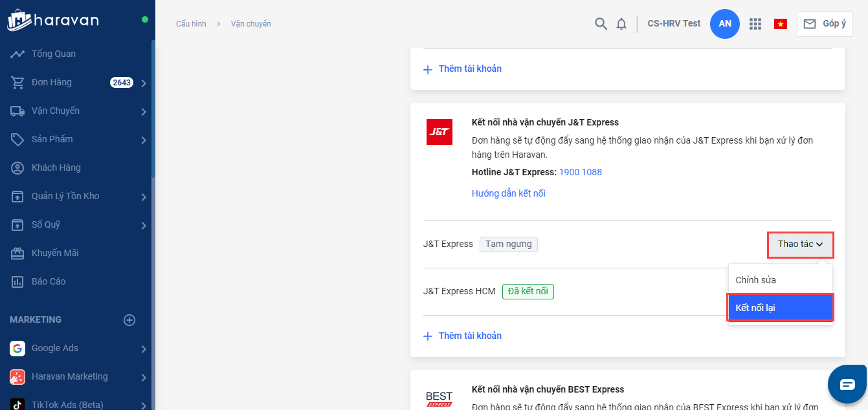Open the apps grid icon
Screen dimensions: 868x410
pyautogui.click(x=755, y=24)
